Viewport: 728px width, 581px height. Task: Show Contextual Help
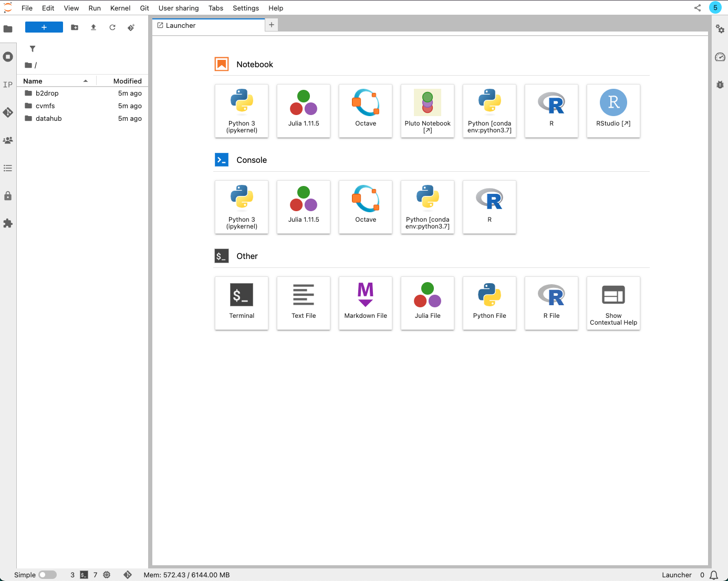[613, 303]
